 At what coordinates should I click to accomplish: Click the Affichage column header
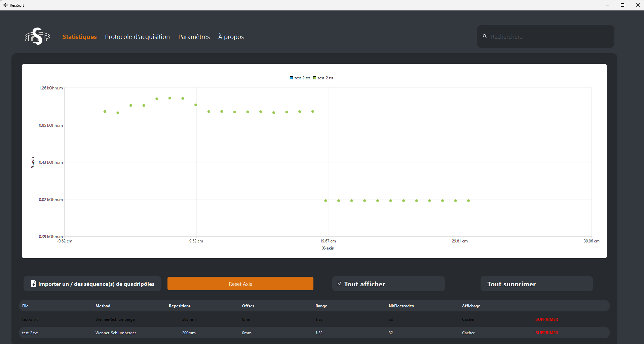(x=471, y=306)
